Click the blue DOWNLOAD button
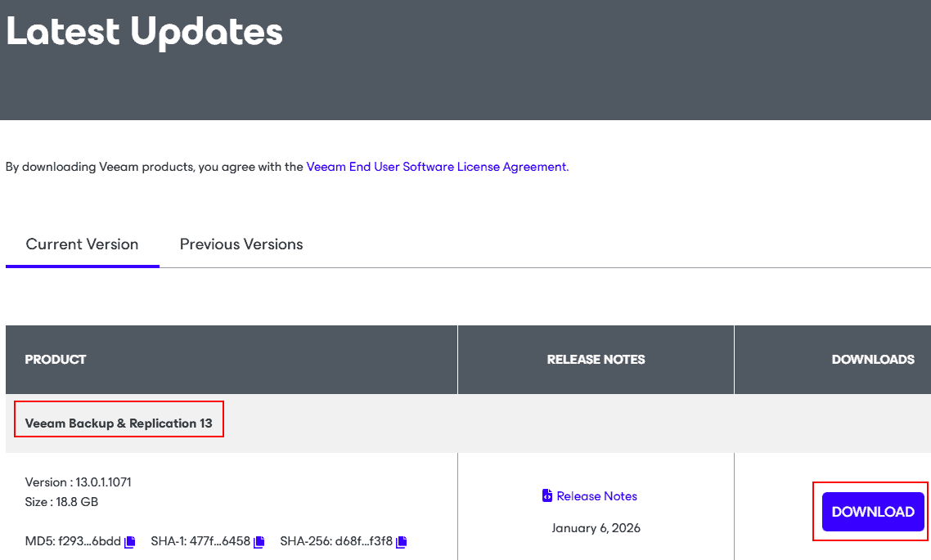 (873, 511)
